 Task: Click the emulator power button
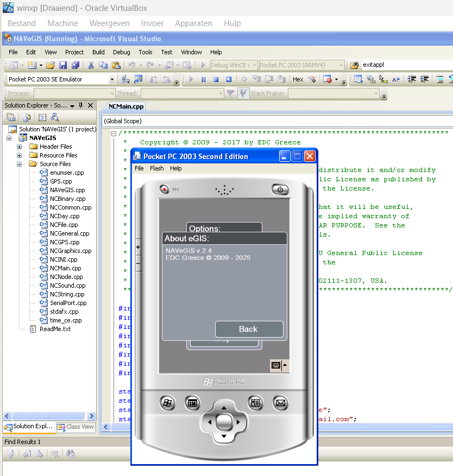coord(280,189)
